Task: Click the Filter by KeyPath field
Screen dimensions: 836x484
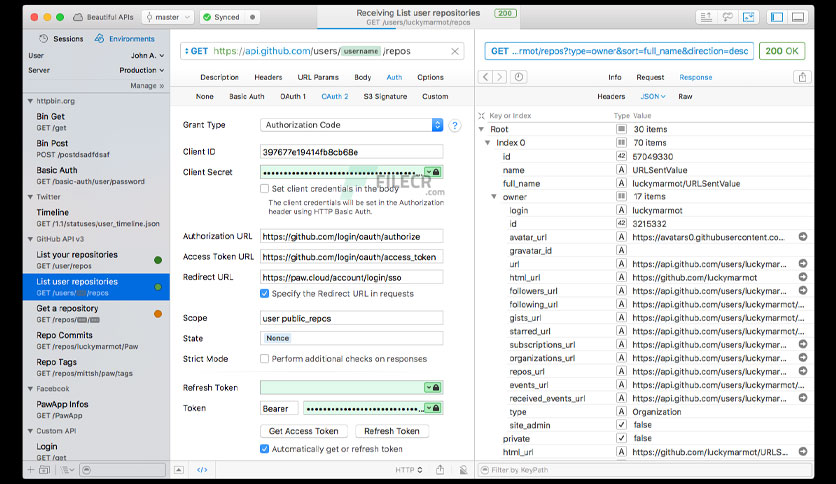Action: pos(645,470)
